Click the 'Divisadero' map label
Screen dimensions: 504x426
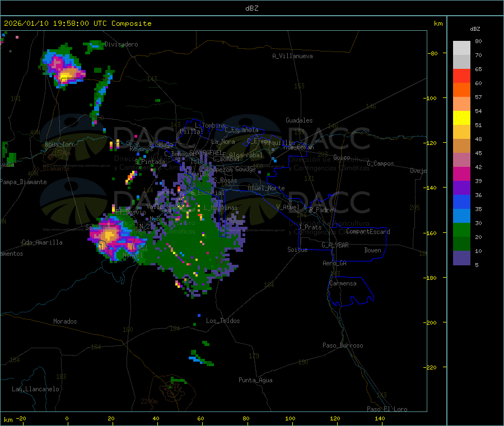[121, 44]
